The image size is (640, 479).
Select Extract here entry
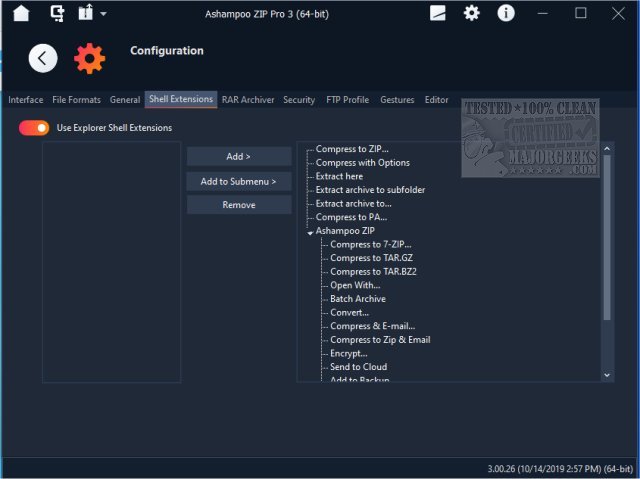(339, 176)
